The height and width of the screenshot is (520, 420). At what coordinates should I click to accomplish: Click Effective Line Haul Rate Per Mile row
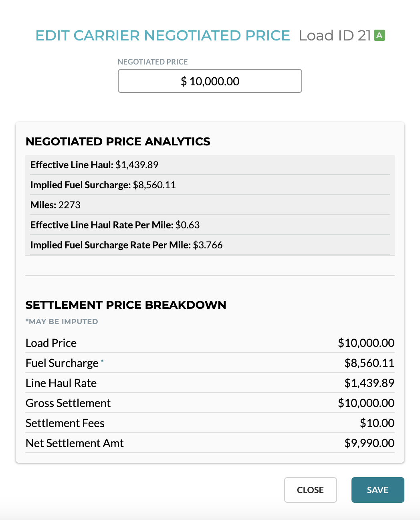pos(210,225)
